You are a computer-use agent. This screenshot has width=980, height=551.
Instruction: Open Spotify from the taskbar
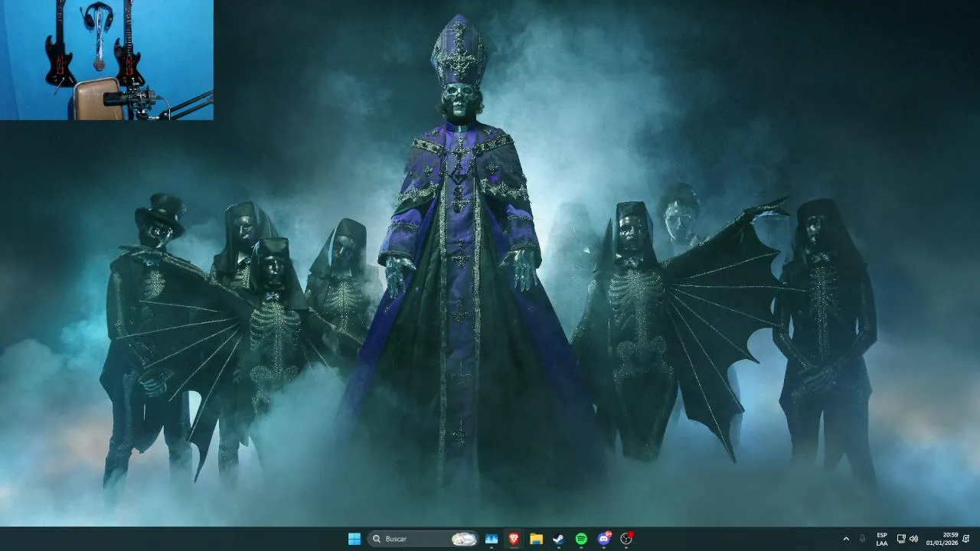click(581, 539)
